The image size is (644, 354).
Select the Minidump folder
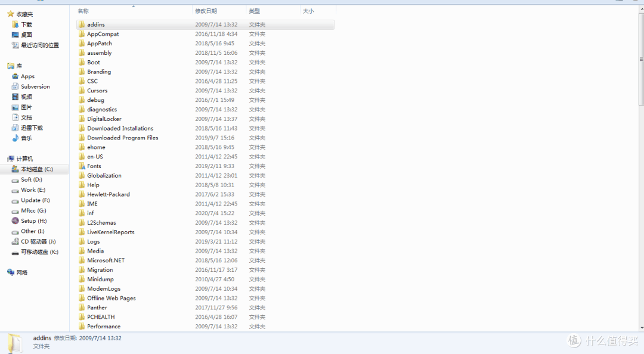coord(100,280)
